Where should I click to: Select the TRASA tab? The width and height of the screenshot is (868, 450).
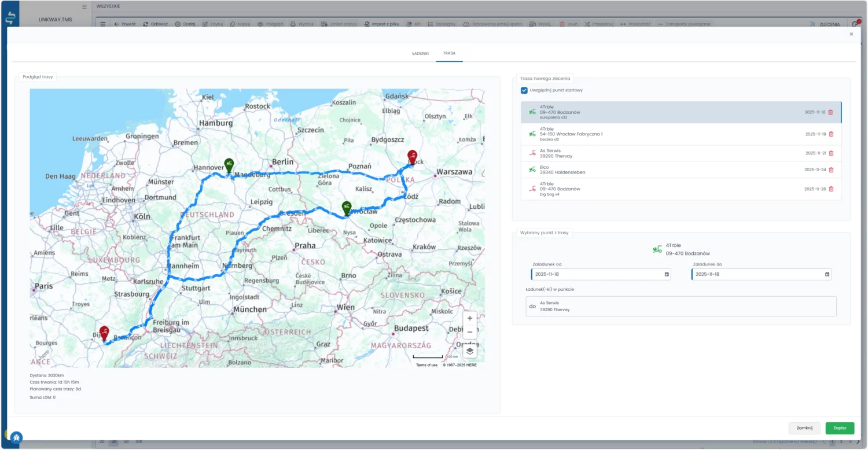click(449, 53)
